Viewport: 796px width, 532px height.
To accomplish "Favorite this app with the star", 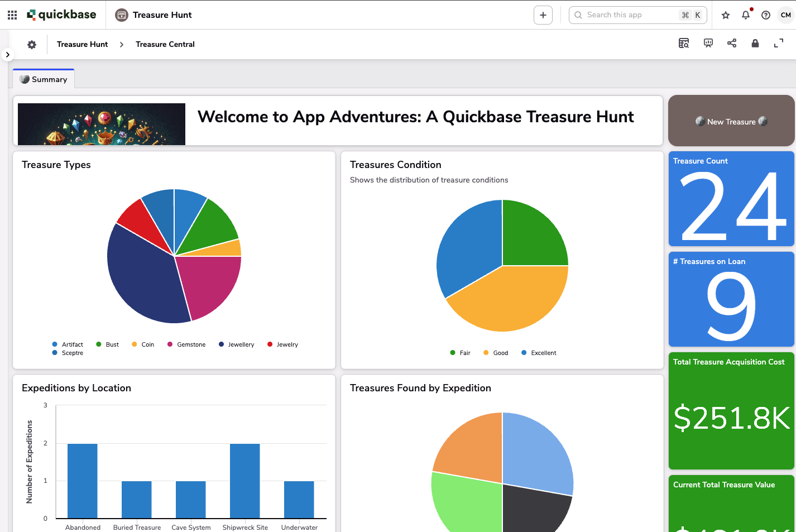I will (725, 15).
